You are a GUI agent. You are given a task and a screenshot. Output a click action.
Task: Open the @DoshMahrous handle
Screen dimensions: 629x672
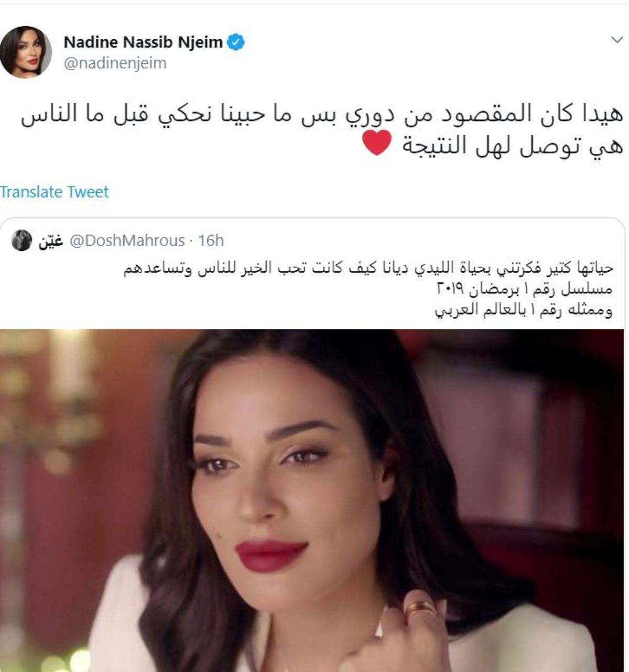click(126, 241)
